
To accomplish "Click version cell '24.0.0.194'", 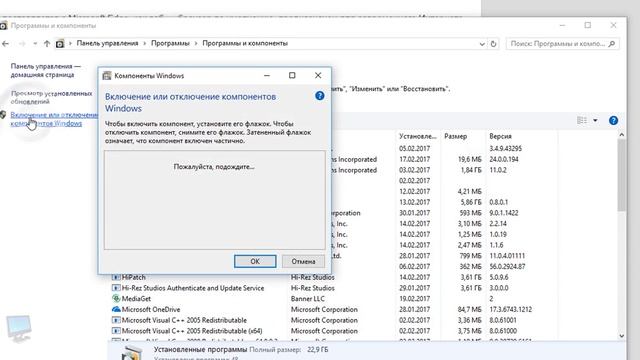I will pos(504,159).
